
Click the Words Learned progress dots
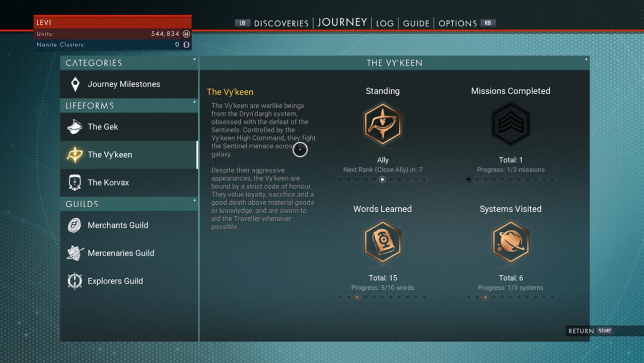382,297
